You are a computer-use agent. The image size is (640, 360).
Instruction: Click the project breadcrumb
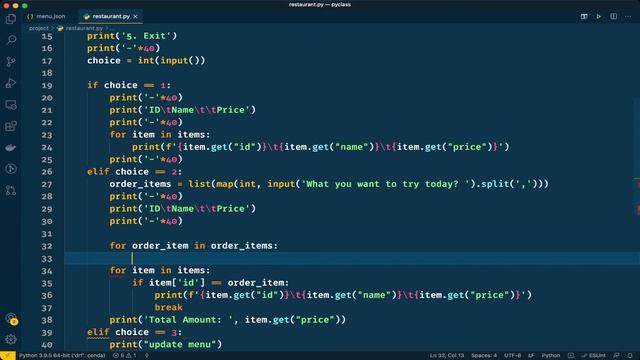tap(38, 28)
